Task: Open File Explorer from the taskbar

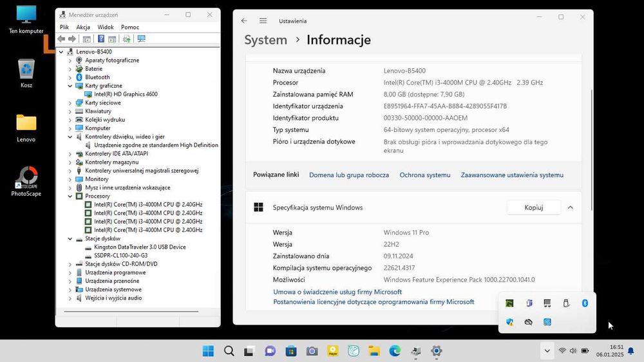Action: click(x=374, y=351)
